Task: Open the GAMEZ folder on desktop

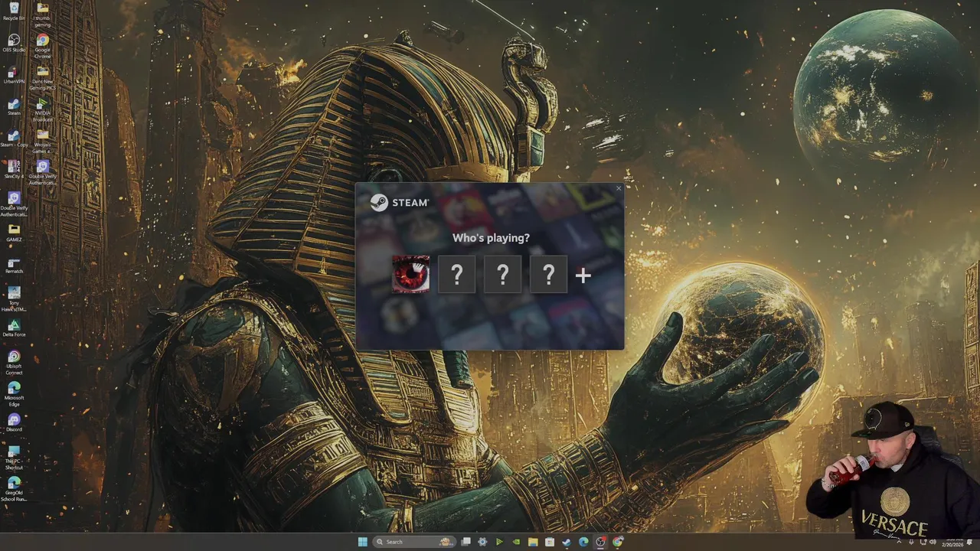Action: point(14,233)
